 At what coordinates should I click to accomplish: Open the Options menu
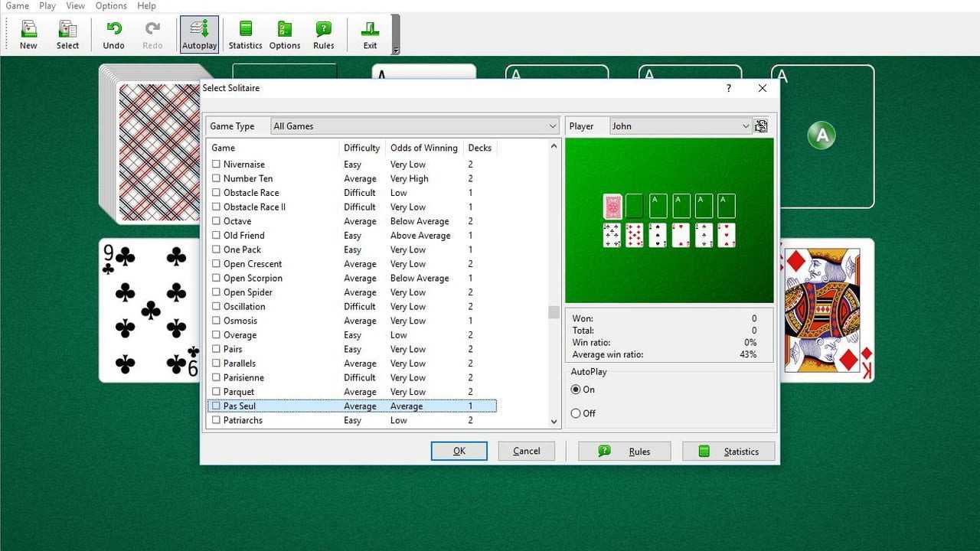[111, 6]
